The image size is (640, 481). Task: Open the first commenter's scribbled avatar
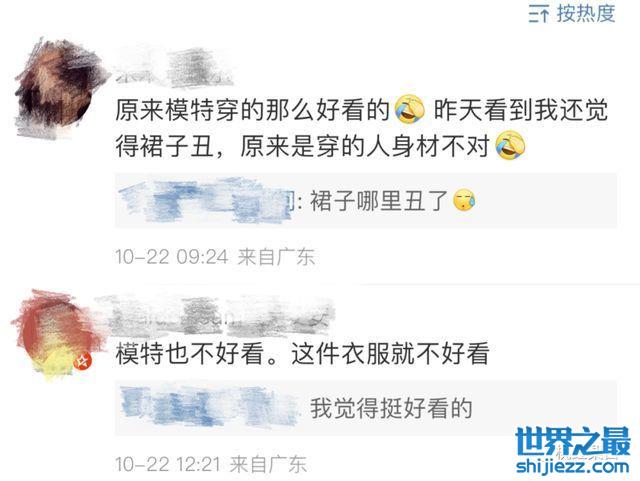point(58,88)
